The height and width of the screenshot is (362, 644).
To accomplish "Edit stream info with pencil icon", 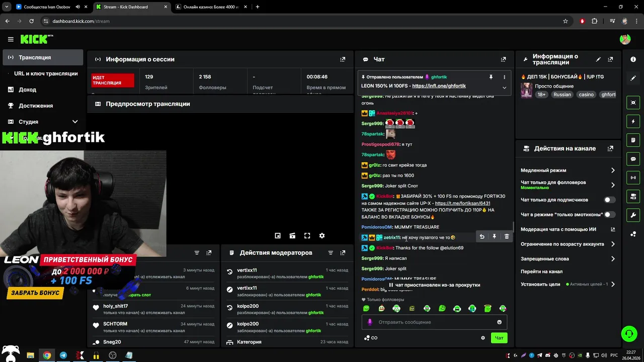I will tap(598, 59).
